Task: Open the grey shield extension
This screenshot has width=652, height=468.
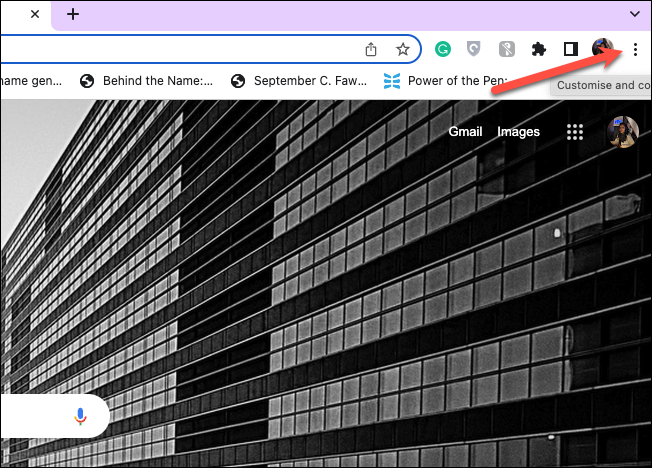Action: tap(474, 49)
